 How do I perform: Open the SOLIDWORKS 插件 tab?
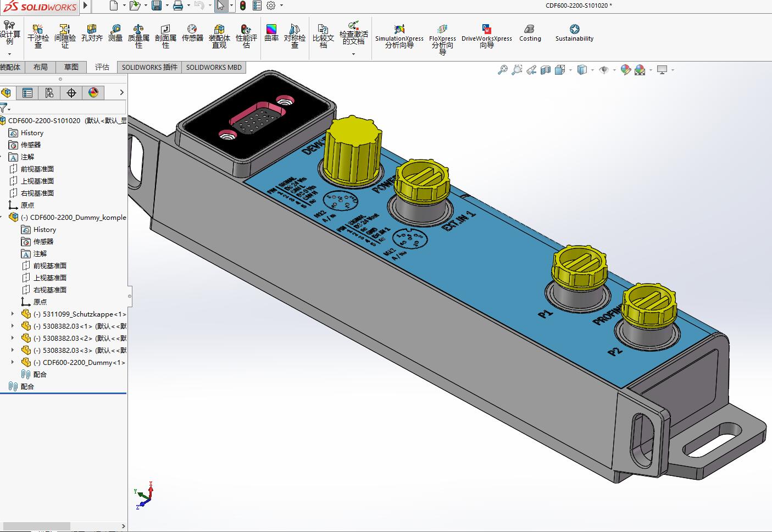coord(149,67)
